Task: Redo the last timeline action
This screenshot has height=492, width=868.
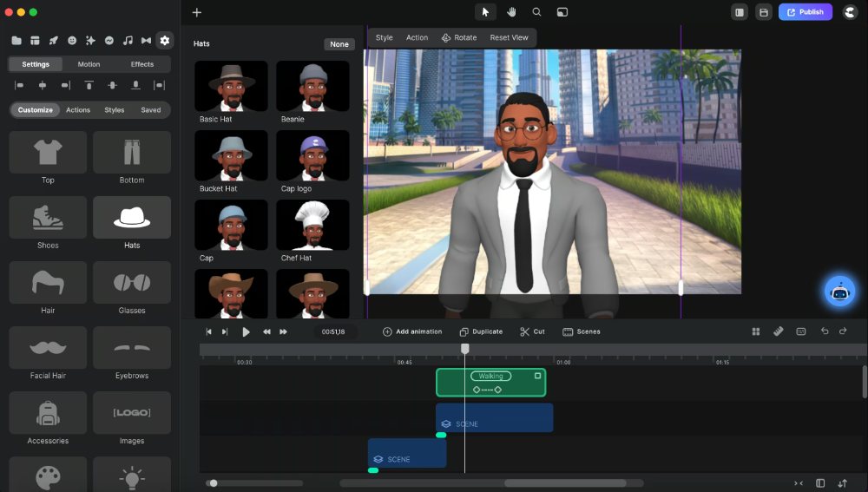Action: 843,331
